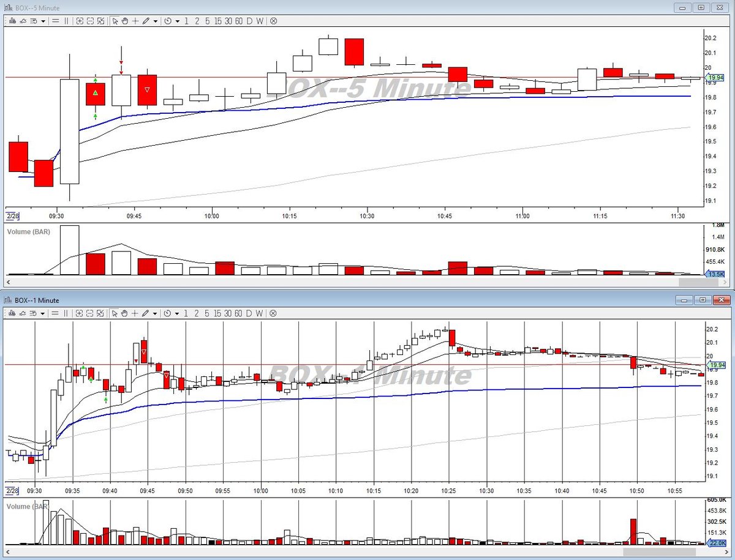Switch 1 Minute chart to Daily interval D

(x=249, y=313)
